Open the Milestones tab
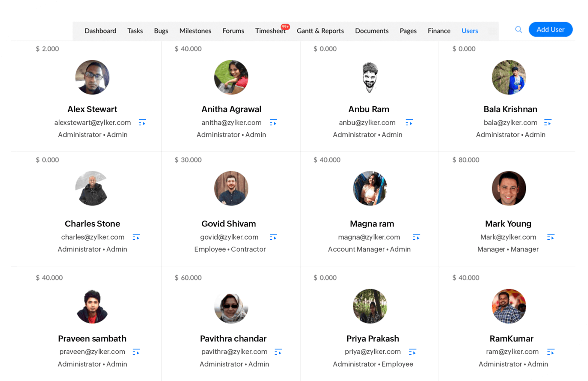Image resolution: width=588 pixels, height=381 pixels. pos(195,31)
